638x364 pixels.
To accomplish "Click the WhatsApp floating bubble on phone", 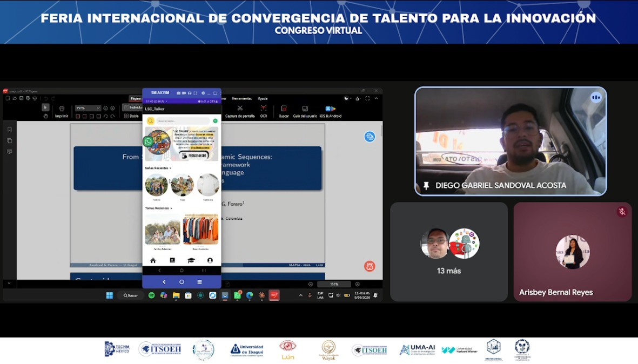I will tap(148, 141).
